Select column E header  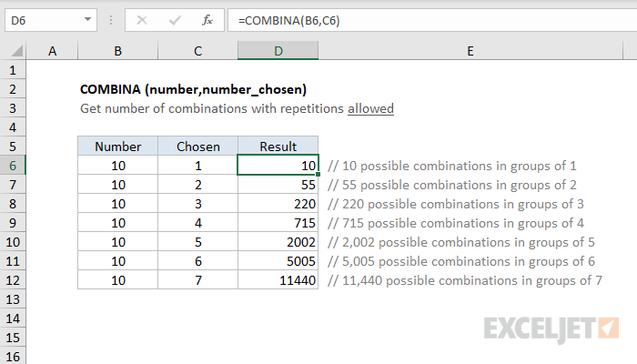470,52
